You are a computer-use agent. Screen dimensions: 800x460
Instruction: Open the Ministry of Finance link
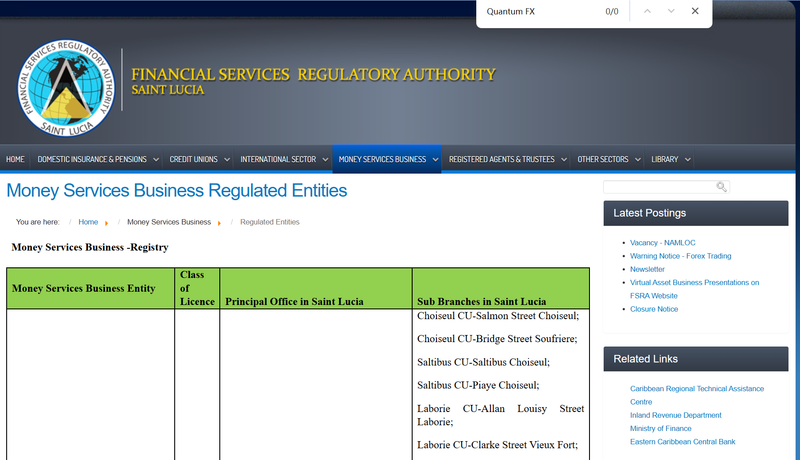(x=660, y=428)
